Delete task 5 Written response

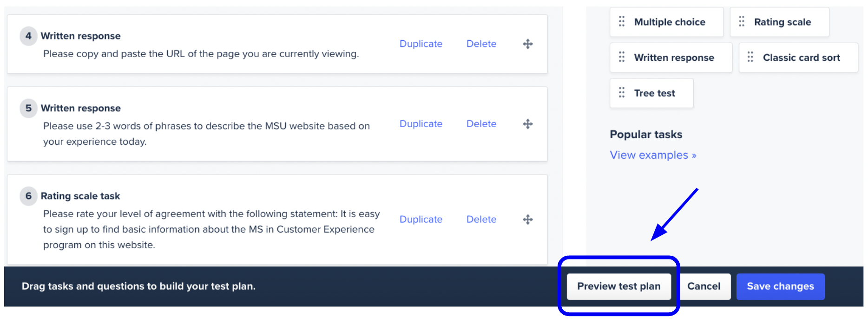[481, 124]
